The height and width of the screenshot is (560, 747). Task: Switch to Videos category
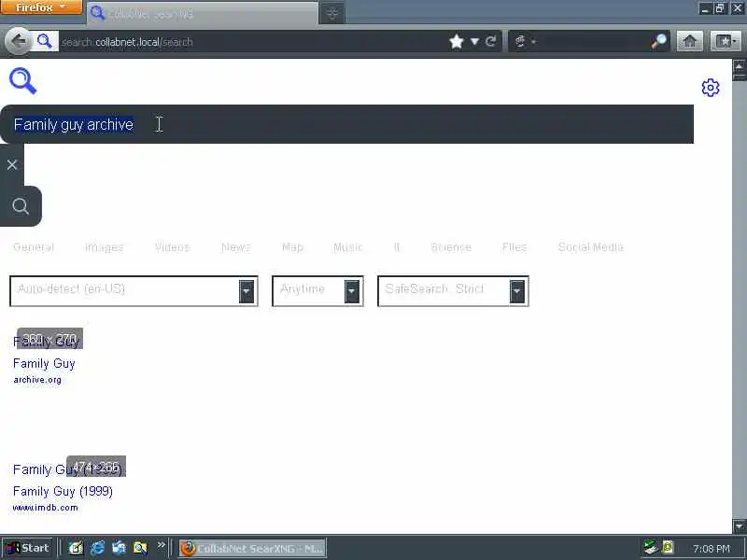173,247
